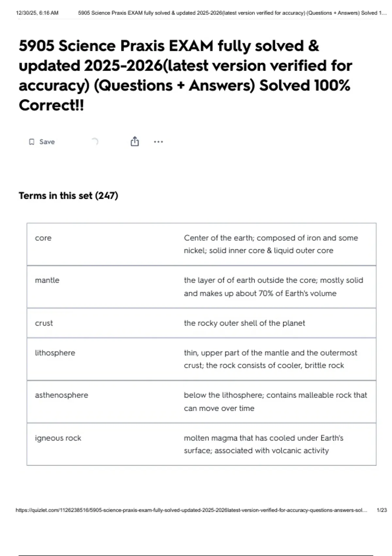Select the term 'core'
This screenshot has height=556, width=392.
click(43, 238)
